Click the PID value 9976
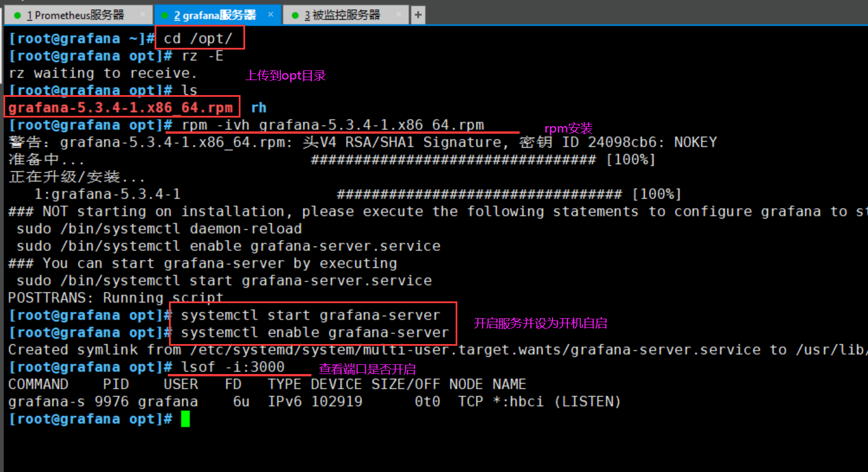Image resolution: width=868 pixels, height=472 pixels. click(x=112, y=402)
